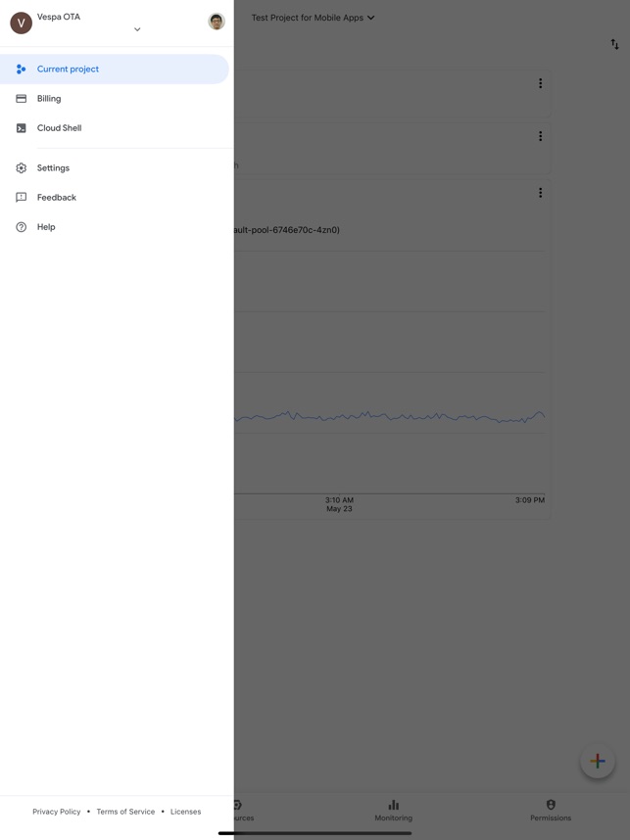Tap the colorful plus floating button
The image size is (630, 840).
pyautogui.click(x=597, y=761)
